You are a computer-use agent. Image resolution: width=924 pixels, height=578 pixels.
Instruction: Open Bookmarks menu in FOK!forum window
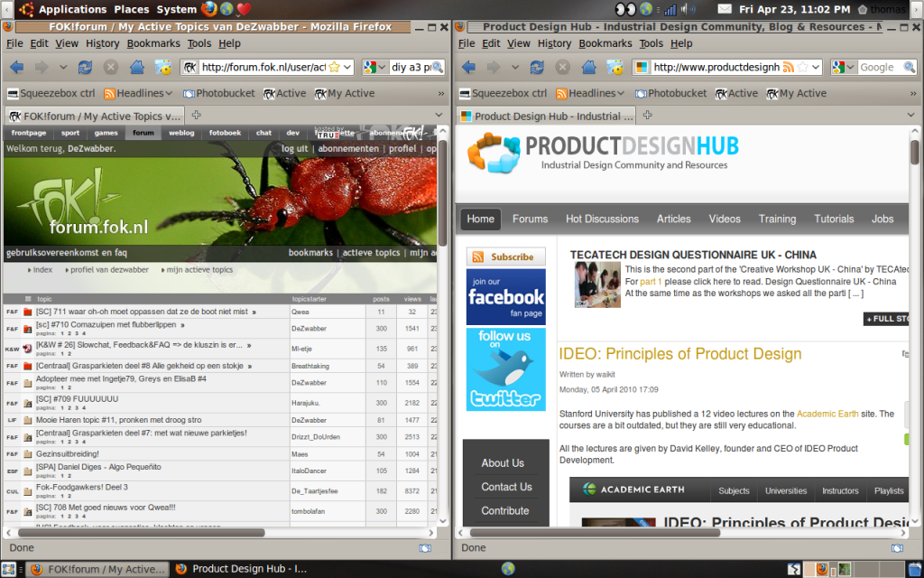click(153, 43)
